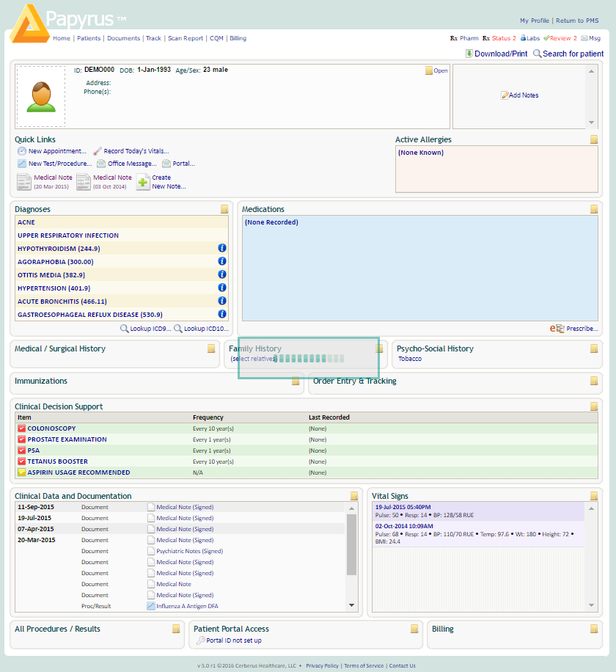This screenshot has width=616, height=672.
Task: Click Lookup ICD9
Action: click(146, 328)
